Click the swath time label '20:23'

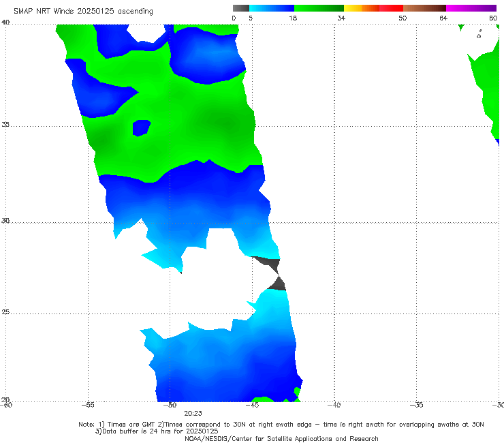click(193, 414)
